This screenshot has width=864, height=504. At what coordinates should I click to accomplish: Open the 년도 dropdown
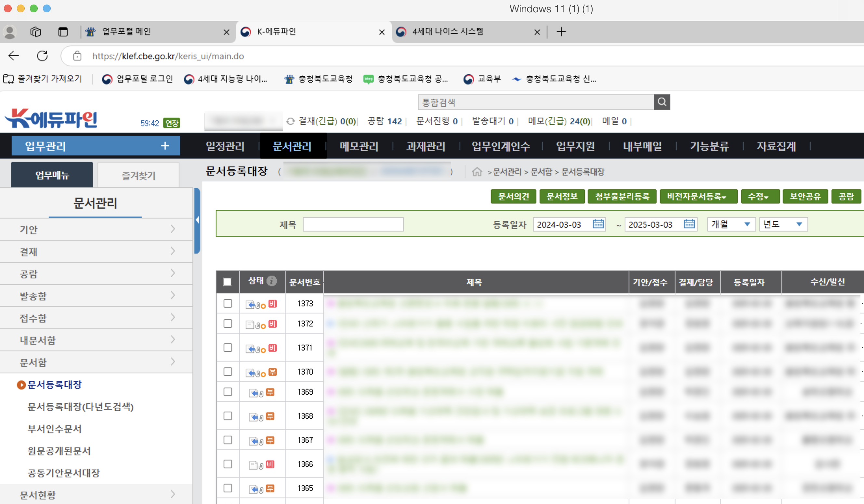click(783, 224)
